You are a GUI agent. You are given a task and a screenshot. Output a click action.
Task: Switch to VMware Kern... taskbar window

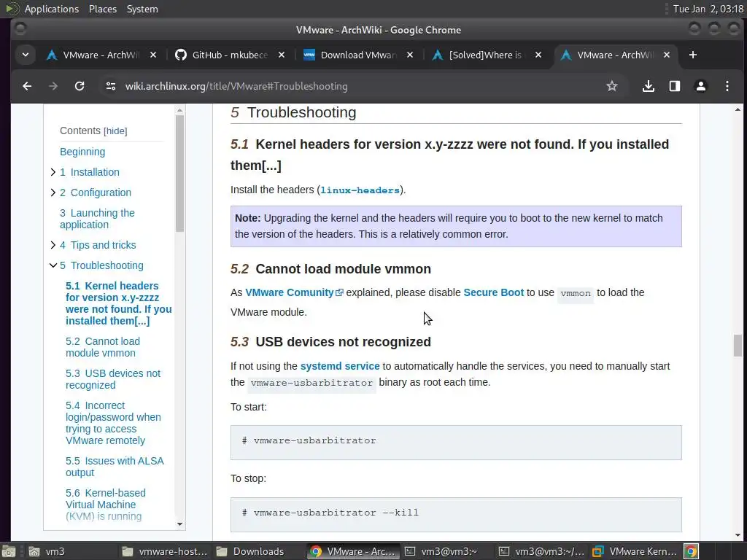[635, 551]
